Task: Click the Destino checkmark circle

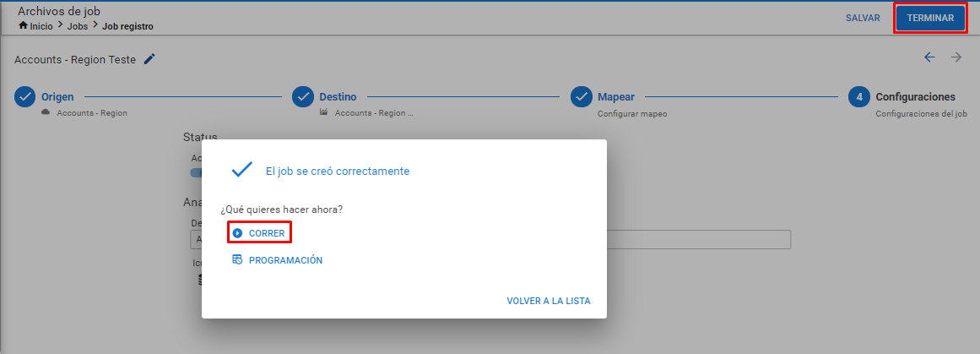Action: tap(303, 97)
